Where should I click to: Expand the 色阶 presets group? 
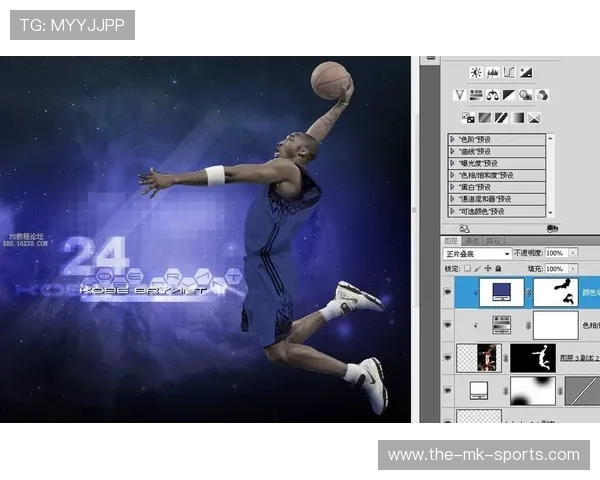[452, 139]
